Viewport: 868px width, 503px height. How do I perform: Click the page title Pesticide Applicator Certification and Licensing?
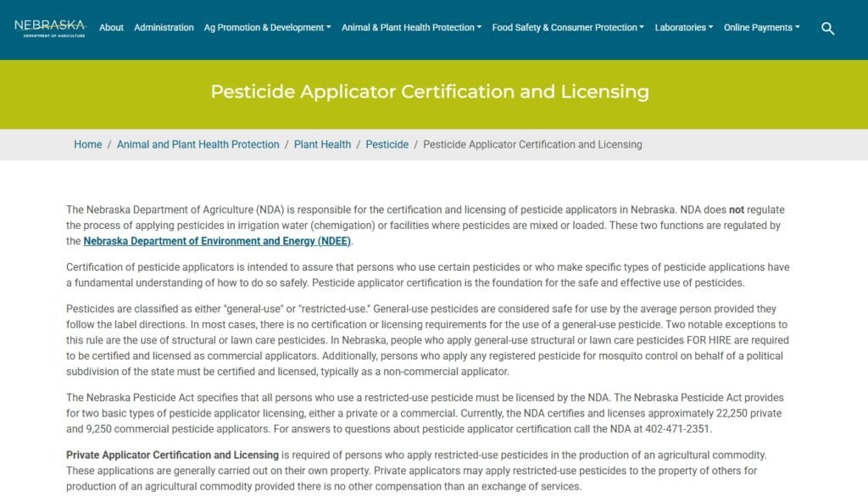pyautogui.click(x=430, y=92)
